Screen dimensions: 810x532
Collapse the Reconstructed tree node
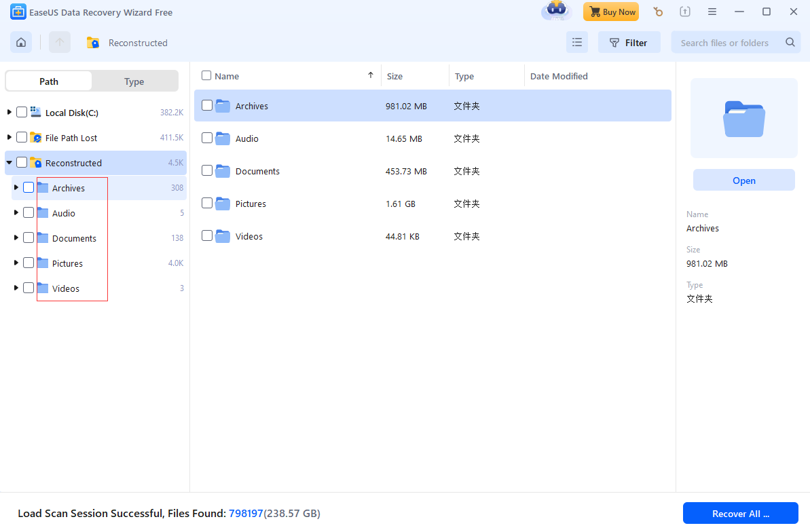coord(9,163)
